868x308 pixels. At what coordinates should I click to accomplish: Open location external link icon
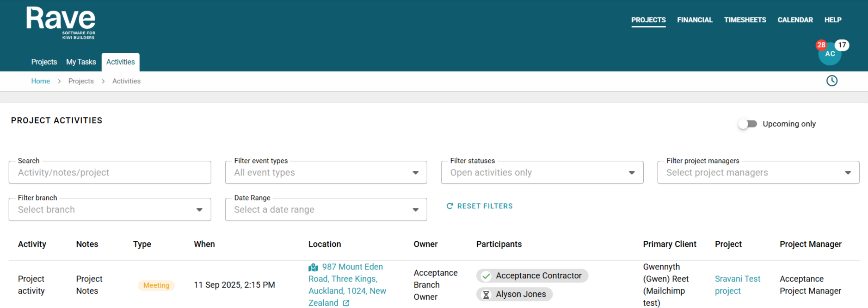(346, 303)
